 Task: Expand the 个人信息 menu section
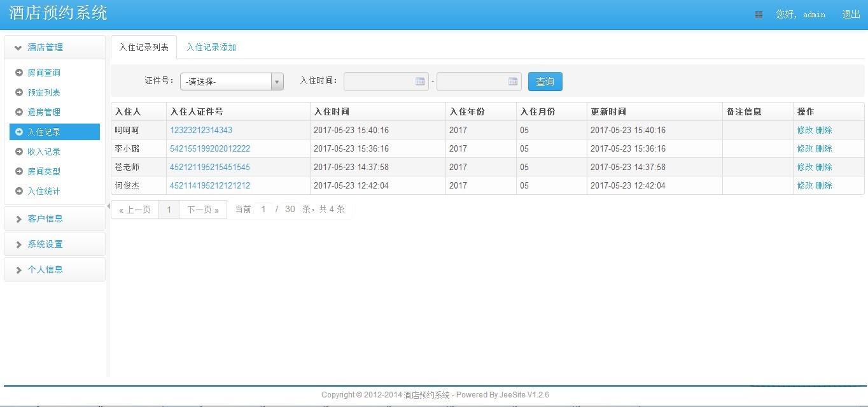pyautogui.click(x=55, y=269)
